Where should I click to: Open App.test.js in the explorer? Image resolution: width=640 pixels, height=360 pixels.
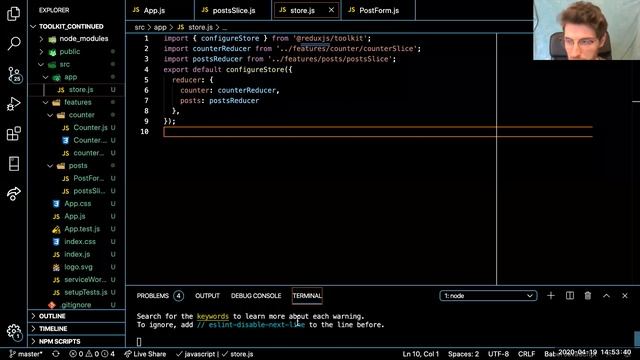76,229
